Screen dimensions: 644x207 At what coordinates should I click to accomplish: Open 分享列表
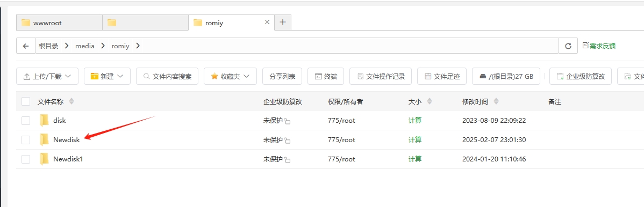click(x=282, y=76)
